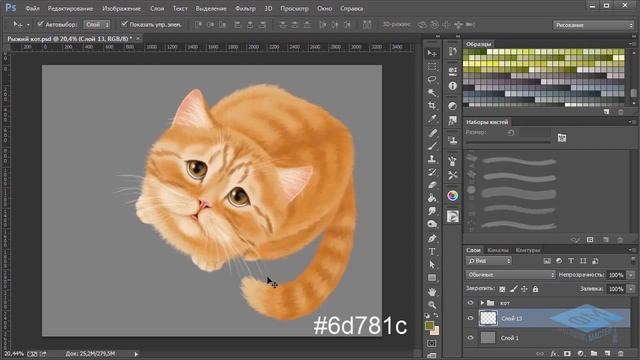640x360 pixels.
Task: Open the Образцы panel flyout menu
Action: tap(632, 44)
